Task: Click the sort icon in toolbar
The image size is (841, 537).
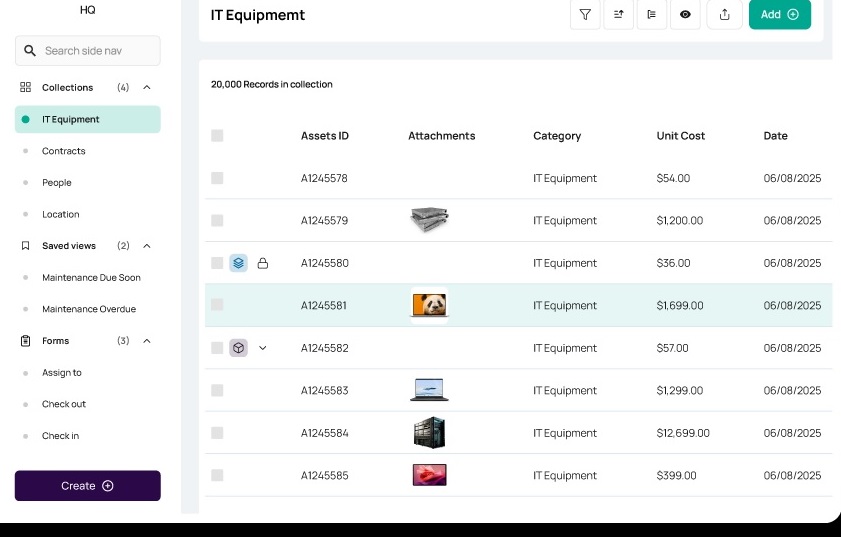Action: click(x=618, y=14)
